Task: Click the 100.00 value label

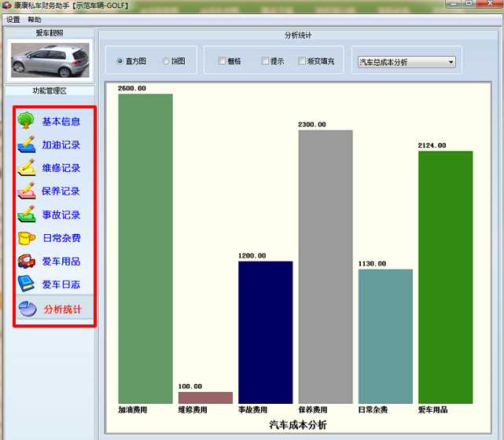Action: coord(190,387)
